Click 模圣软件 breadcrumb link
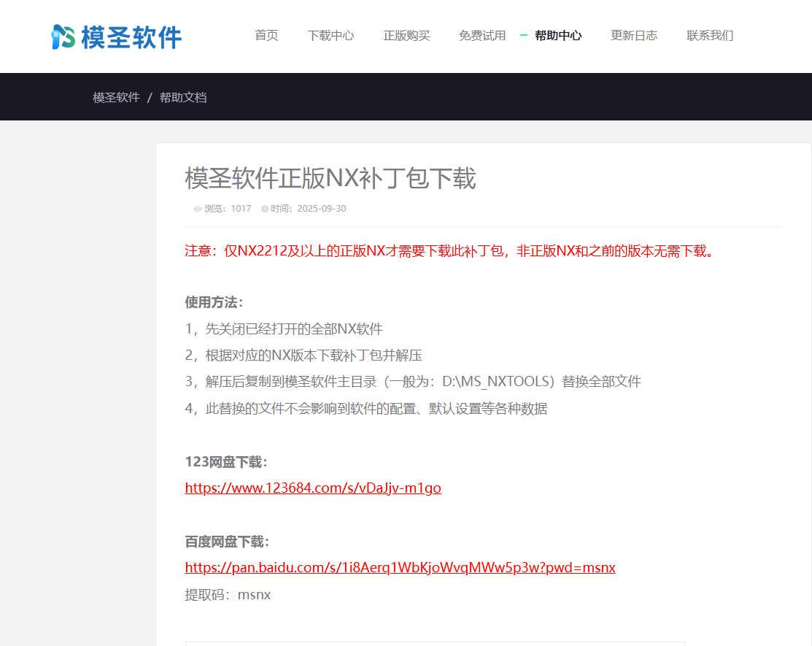Viewport: 812px width, 646px height. (x=116, y=97)
